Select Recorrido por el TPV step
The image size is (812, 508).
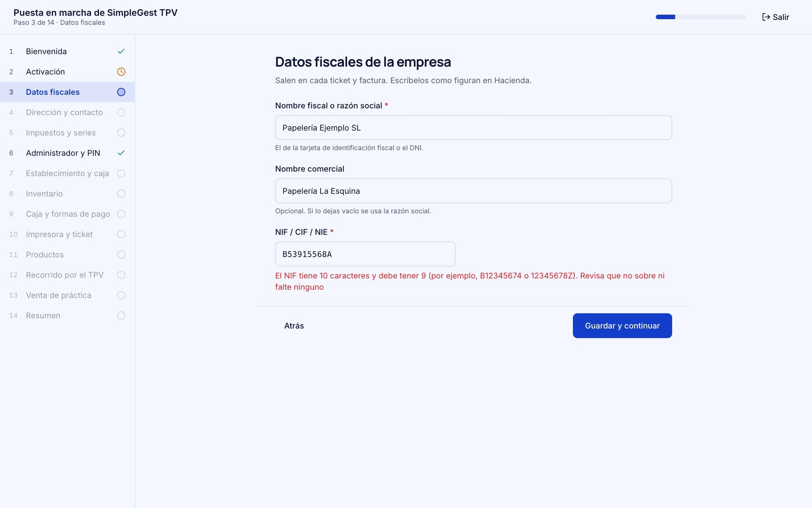67,275
